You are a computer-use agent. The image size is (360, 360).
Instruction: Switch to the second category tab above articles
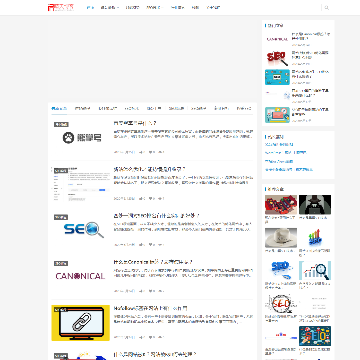[x=82, y=108]
